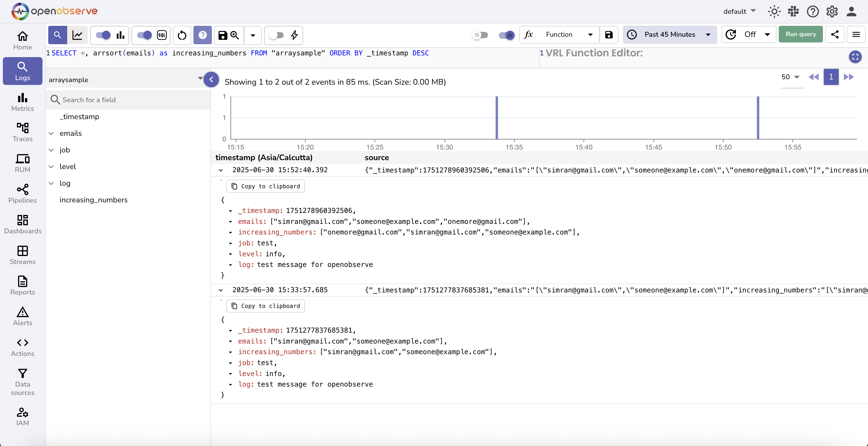This screenshot has height=446, width=868.
Task: Enable quick mode lightning toggle
Action: click(276, 35)
